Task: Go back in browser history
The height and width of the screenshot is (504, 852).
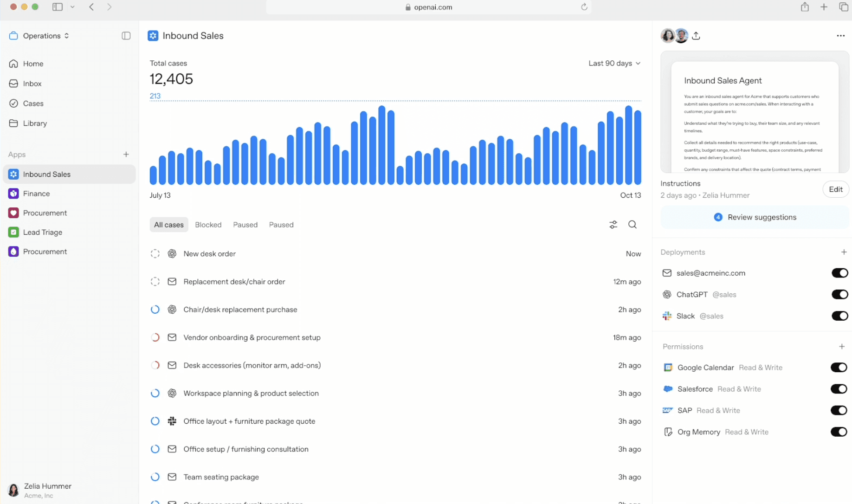Action: pos(91,7)
